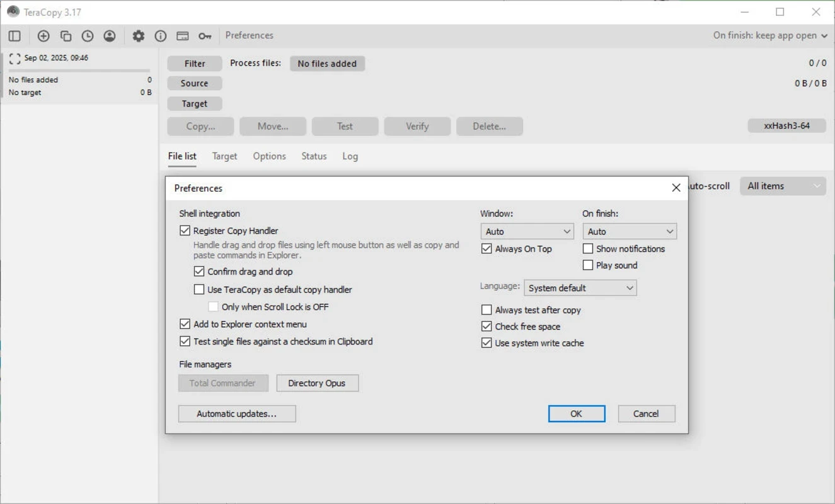Switch to the Log tab
The height and width of the screenshot is (504, 835).
click(x=350, y=156)
